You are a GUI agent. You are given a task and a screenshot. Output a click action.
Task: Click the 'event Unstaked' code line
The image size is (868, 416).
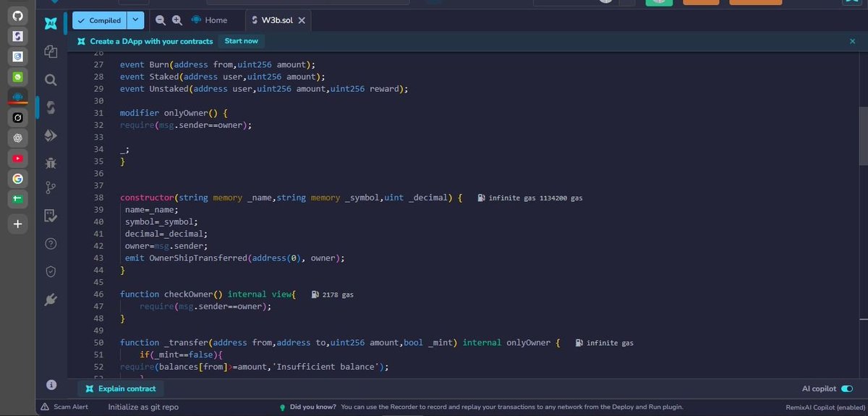click(264, 89)
